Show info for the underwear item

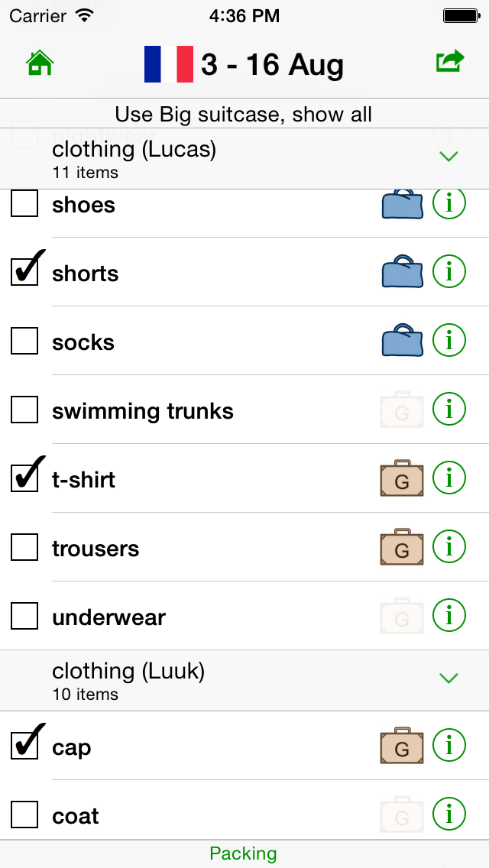[449, 615]
